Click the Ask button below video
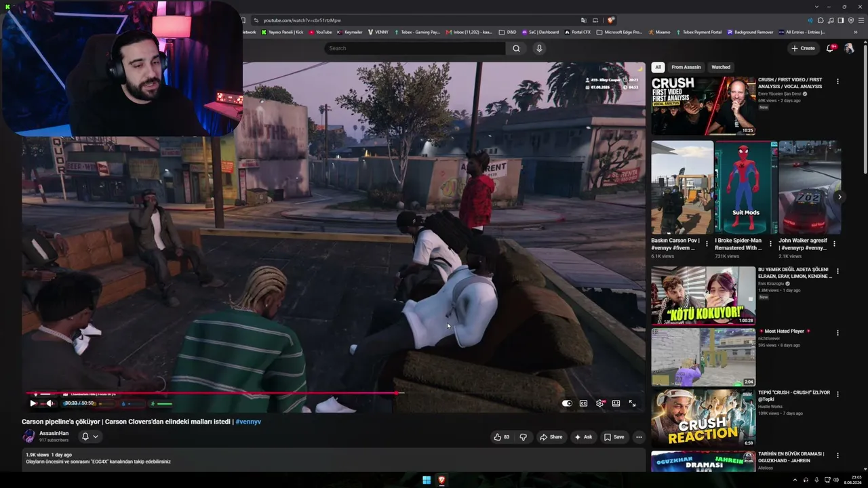This screenshot has width=868, height=488. tap(583, 437)
